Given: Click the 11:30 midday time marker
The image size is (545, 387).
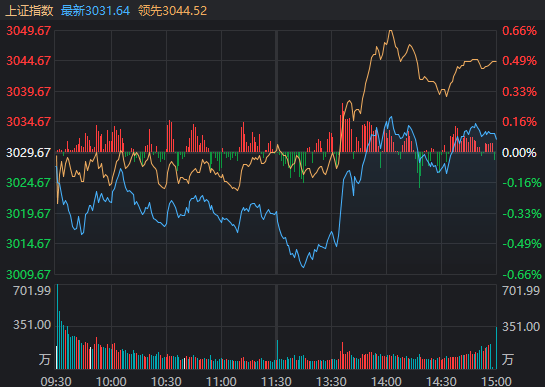Looking at the screenshot, I should (276, 381).
